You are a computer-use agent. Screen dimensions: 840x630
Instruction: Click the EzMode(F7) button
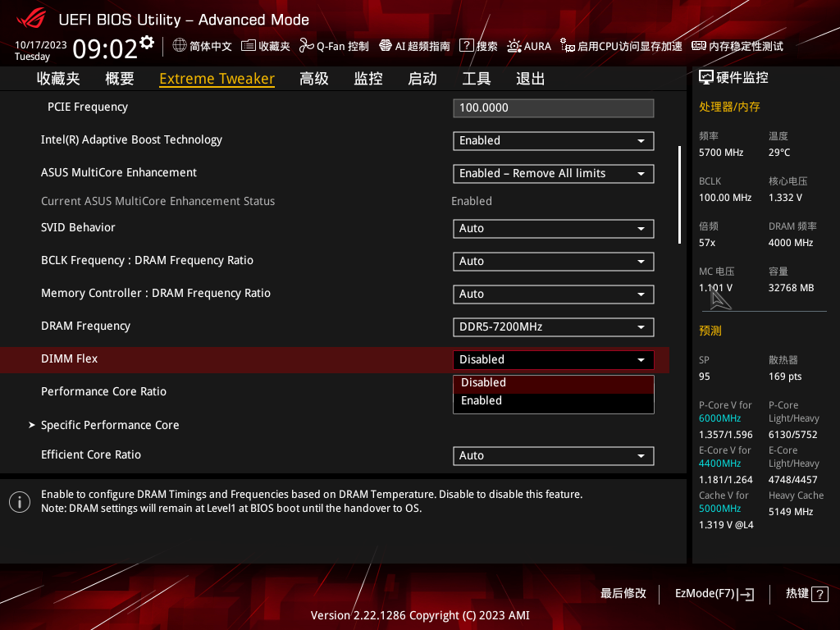pos(714,593)
